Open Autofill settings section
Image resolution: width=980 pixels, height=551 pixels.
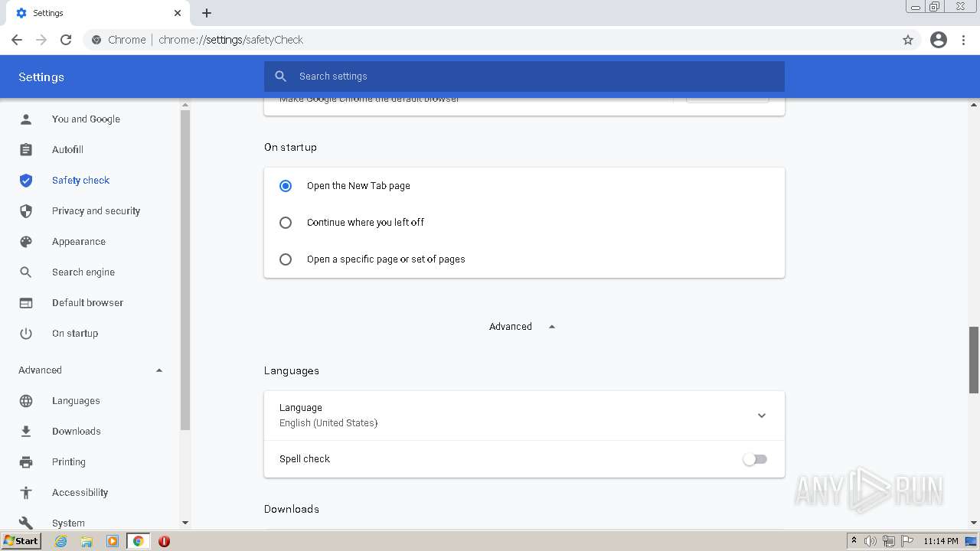click(x=67, y=149)
